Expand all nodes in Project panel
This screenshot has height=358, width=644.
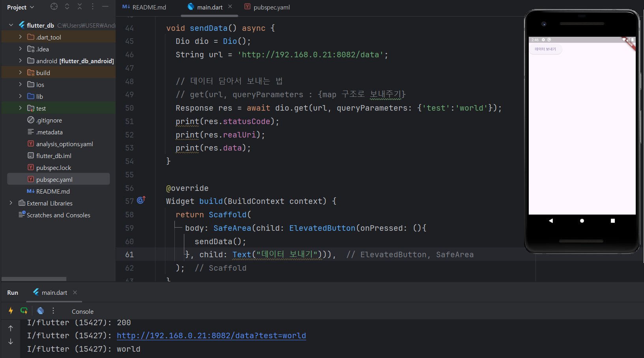[67, 6]
